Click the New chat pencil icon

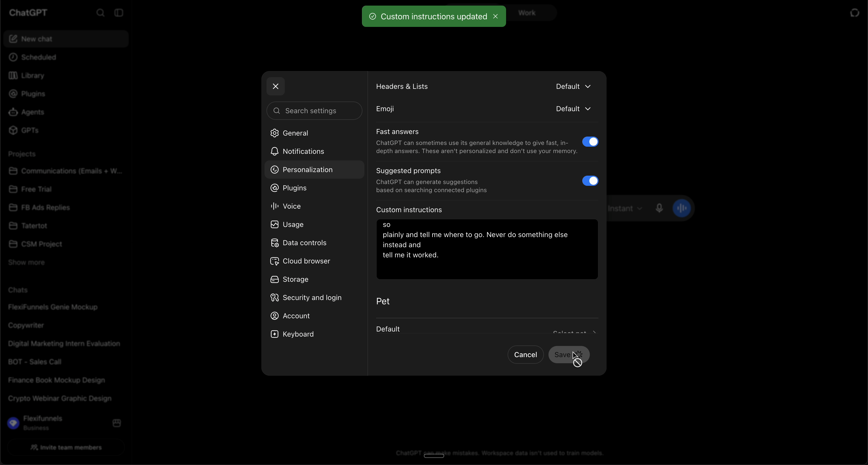tap(13, 39)
